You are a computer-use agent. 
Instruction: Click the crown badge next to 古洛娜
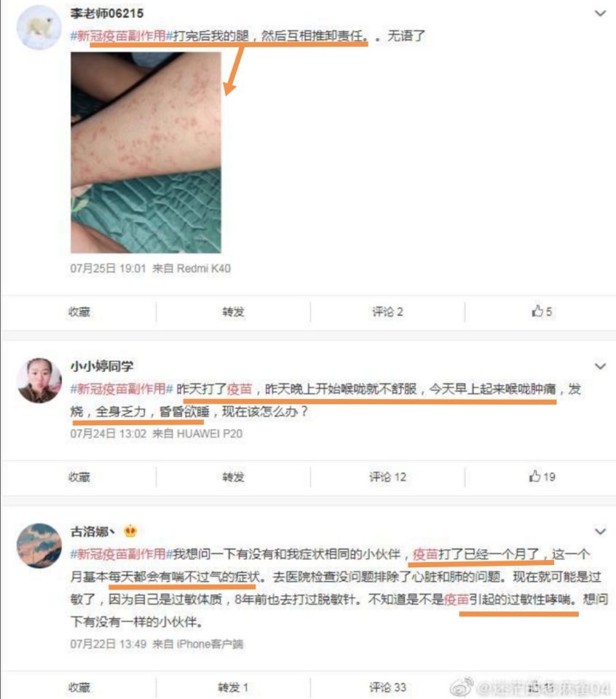(x=130, y=531)
